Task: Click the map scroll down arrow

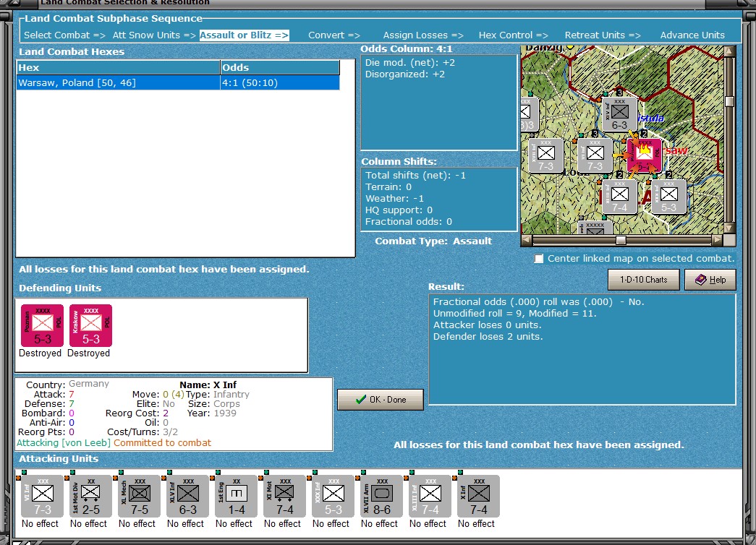Action: point(729,228)
